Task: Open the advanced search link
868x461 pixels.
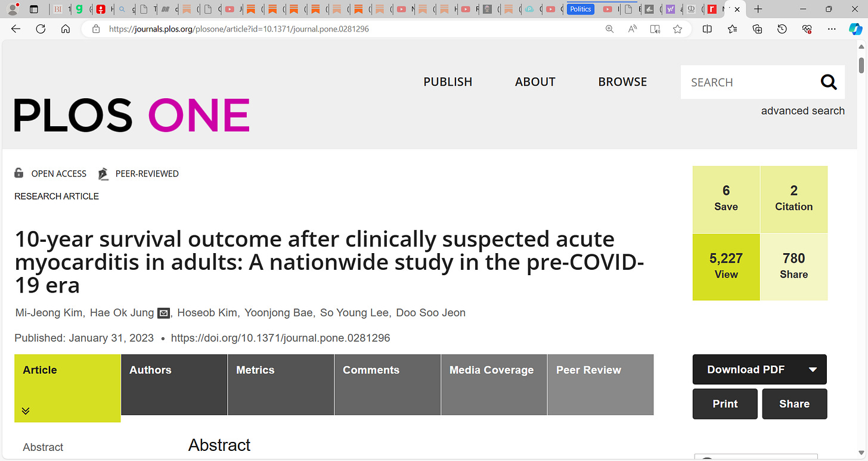Action: [803, 111]
